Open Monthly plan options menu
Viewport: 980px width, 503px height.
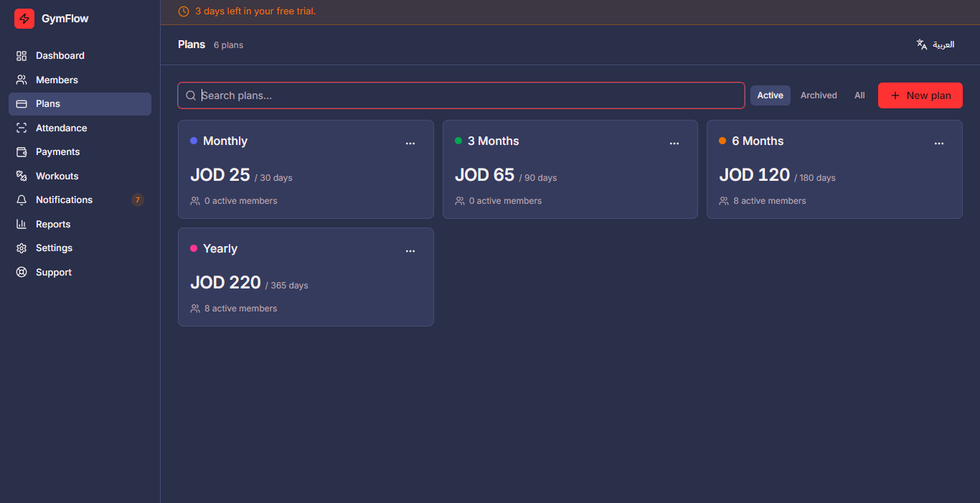point(410,144)
